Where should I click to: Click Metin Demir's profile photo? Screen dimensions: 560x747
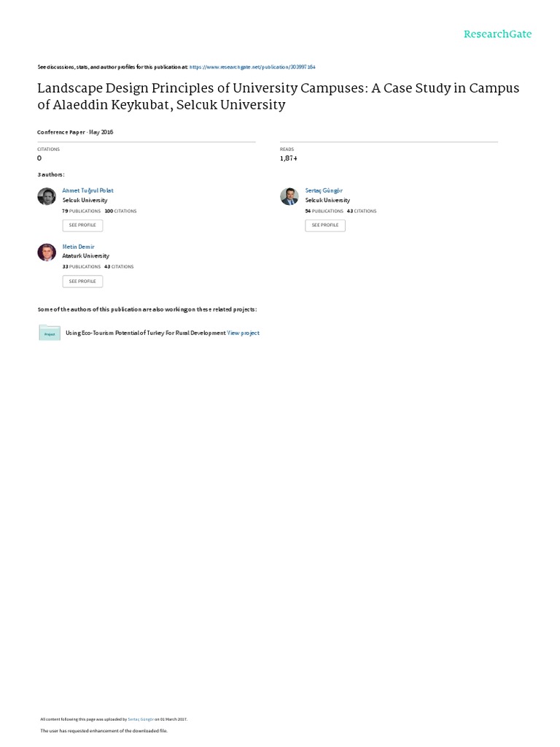(x=46, y=252)
